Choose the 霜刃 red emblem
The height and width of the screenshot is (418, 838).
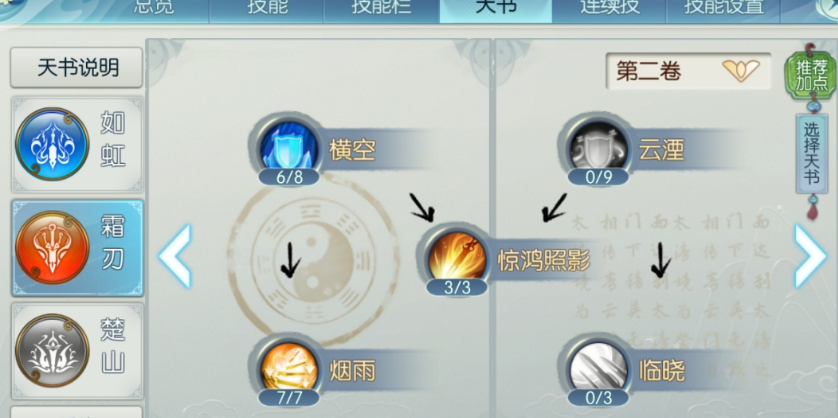pos(52,247)
